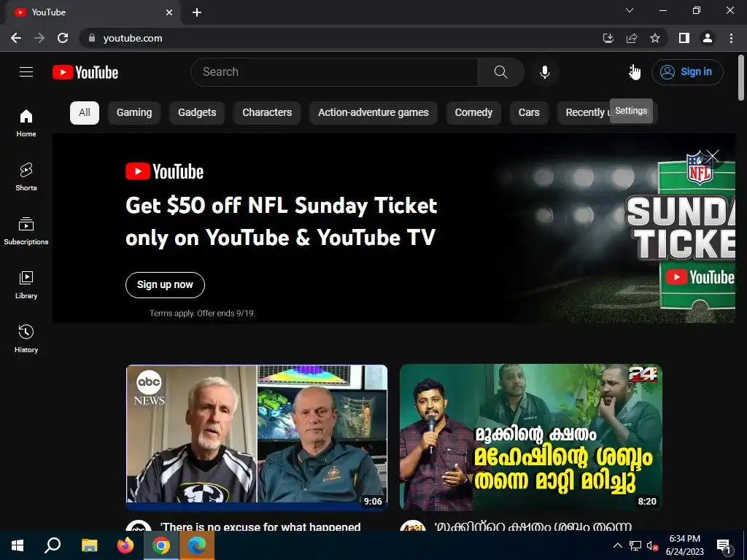
Task: Open a new browser tab
Action: point(197,12)
